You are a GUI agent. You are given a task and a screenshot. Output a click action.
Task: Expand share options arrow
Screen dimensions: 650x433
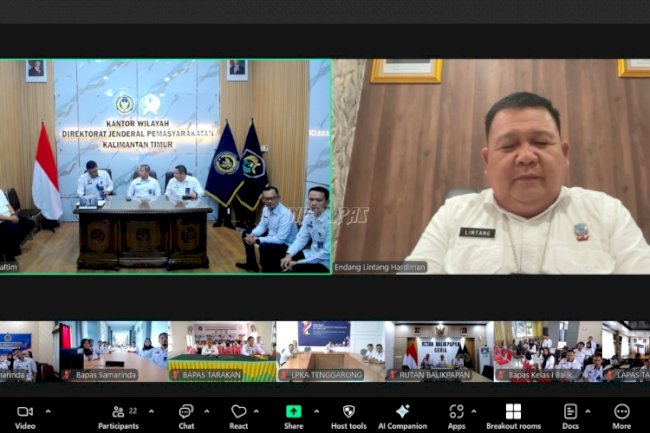(x=317, y=411)
